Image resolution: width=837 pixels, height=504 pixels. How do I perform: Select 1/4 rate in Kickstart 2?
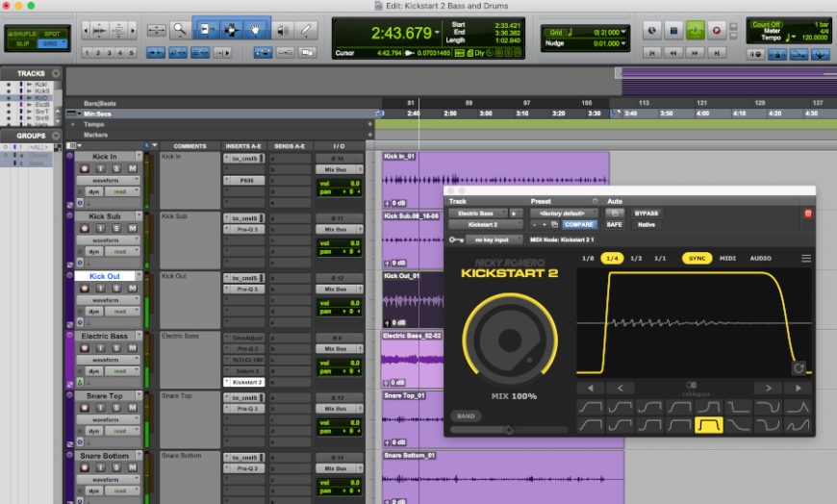tap(612, 259)
